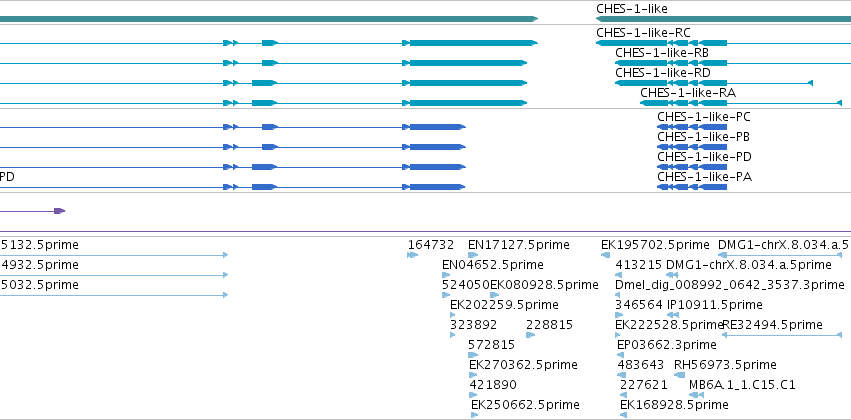Click the arrow glyph under RE32494.5prime
The height and width of the screenshot is (420, 851).
782,335
